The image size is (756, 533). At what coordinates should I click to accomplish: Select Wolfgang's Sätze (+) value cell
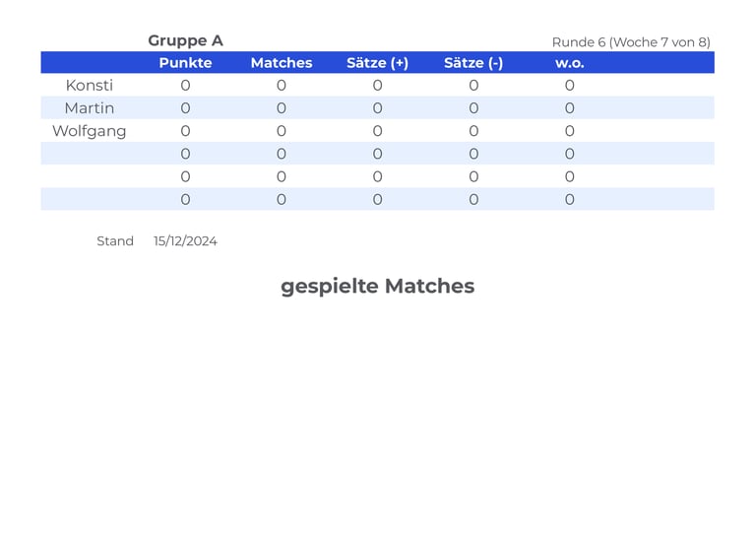click(x=377, y=131)
